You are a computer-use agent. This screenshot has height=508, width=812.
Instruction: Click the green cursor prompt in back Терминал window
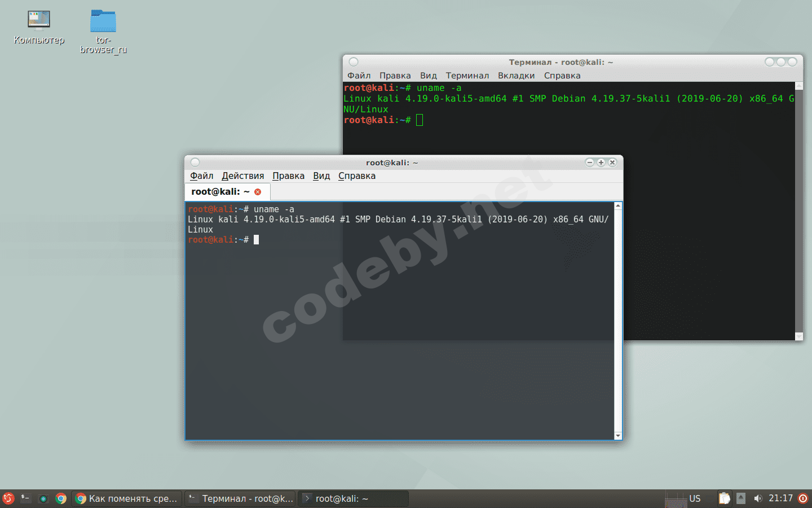point(420,120)
